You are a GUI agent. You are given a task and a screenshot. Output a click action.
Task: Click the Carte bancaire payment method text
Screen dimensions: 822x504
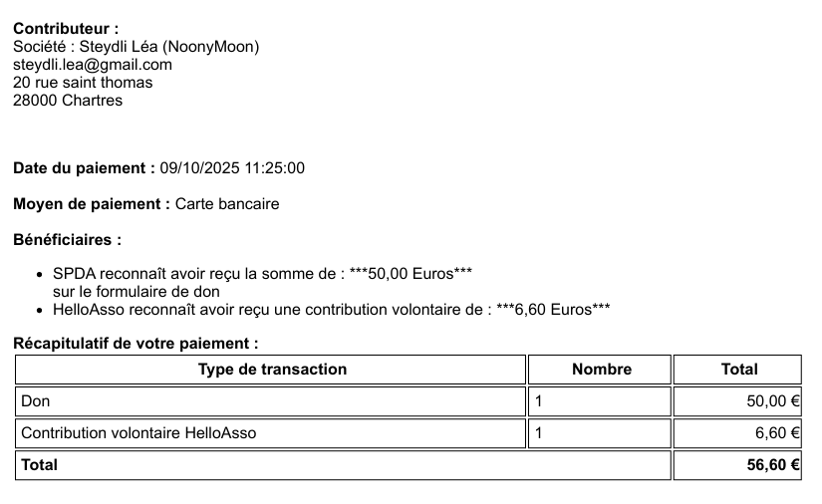tap(227, 204)
